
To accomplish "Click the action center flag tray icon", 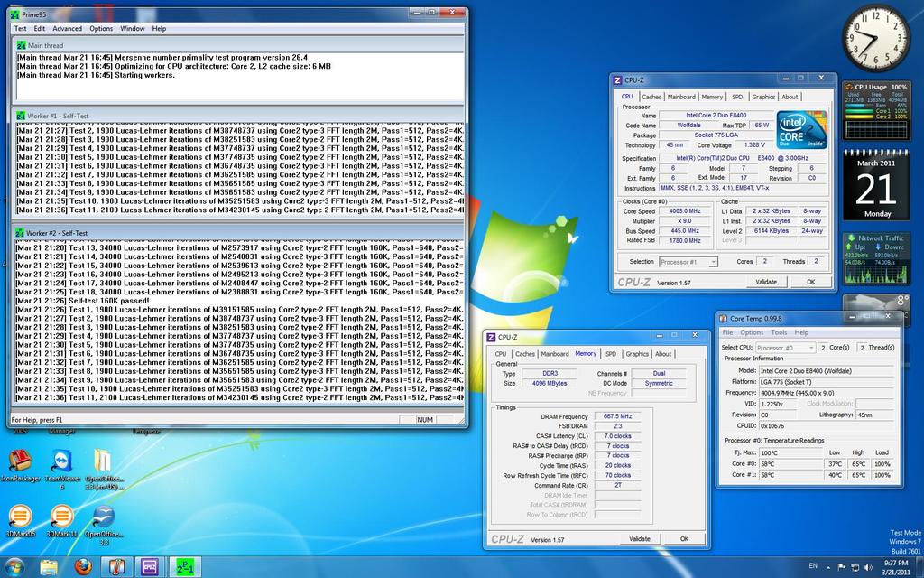I will (842, 567).
